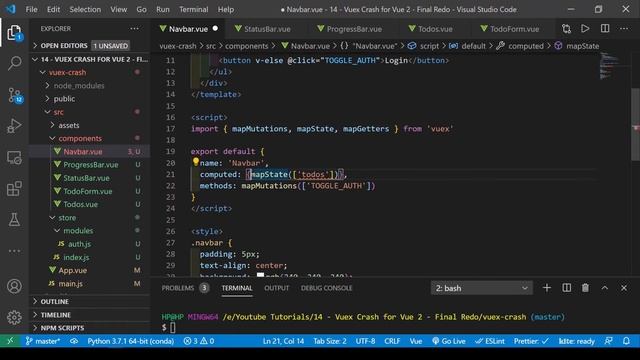Click the Python 3.7.1 interpreter selector

(x=131, y=341)
